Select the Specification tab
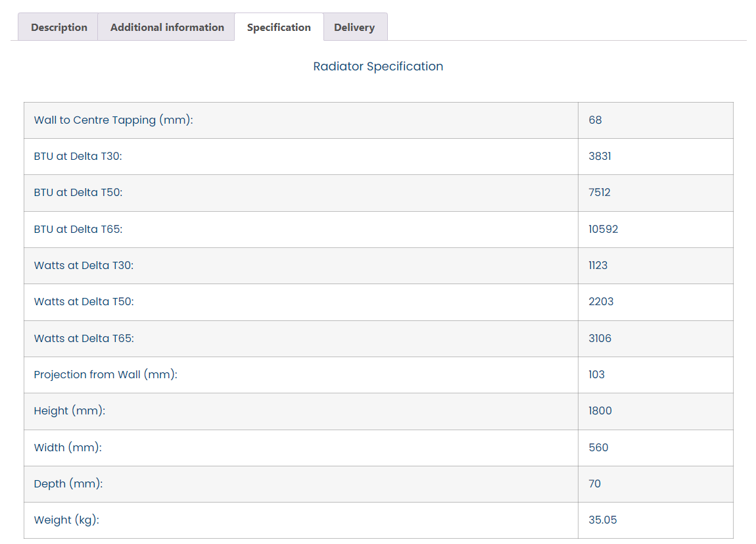Image resolution: width=756 pixels, height=544 pixels. (x=279, y=27)
